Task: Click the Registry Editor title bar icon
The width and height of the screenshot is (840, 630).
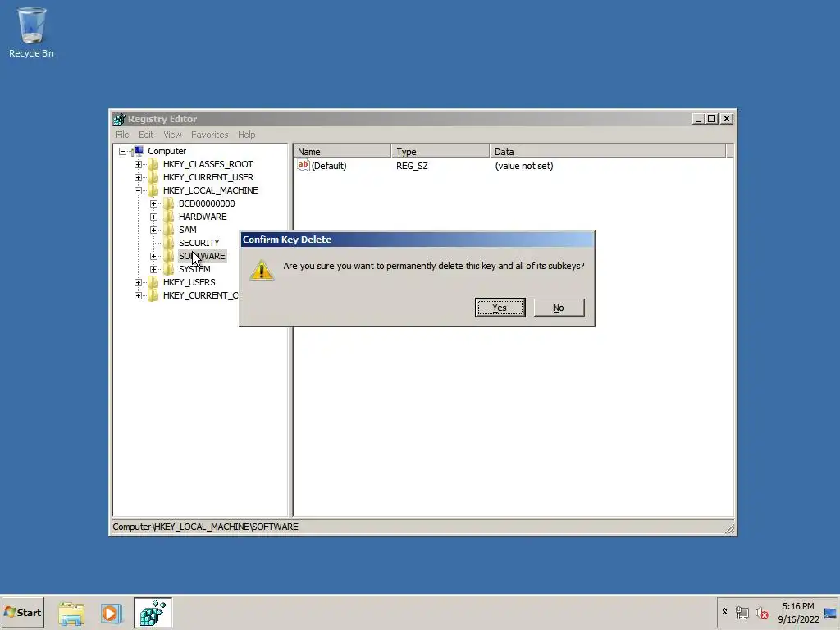Action: tap(119, 119)
